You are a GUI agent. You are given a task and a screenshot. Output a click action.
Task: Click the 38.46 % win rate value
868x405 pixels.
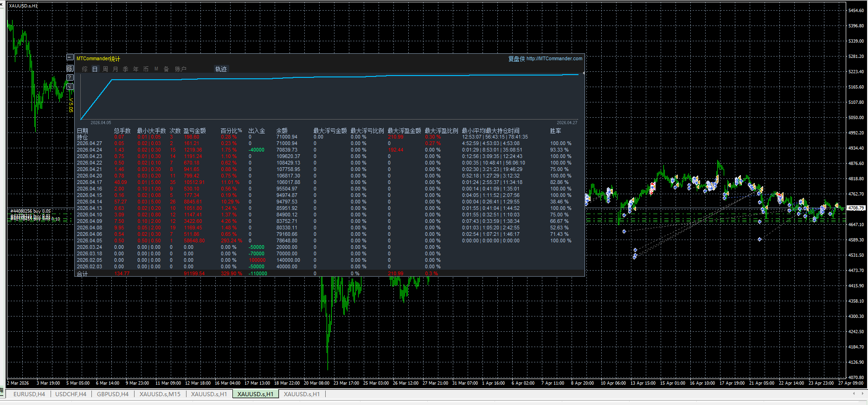(x=559, y=202)
